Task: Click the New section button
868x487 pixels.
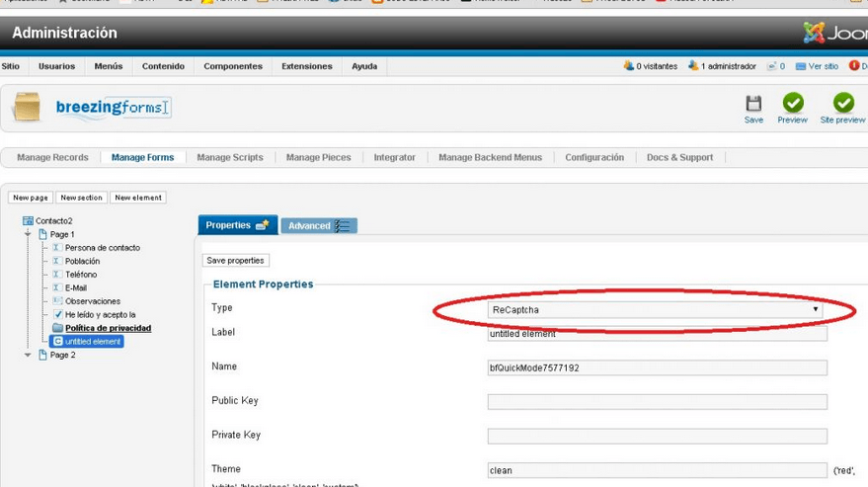Action: 81,198
